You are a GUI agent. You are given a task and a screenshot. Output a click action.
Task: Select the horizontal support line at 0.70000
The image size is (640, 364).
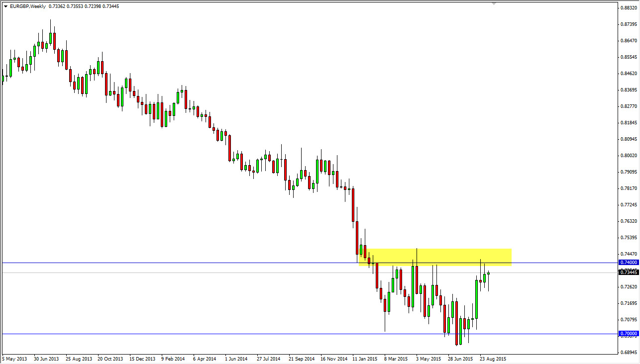click(199, 333)
